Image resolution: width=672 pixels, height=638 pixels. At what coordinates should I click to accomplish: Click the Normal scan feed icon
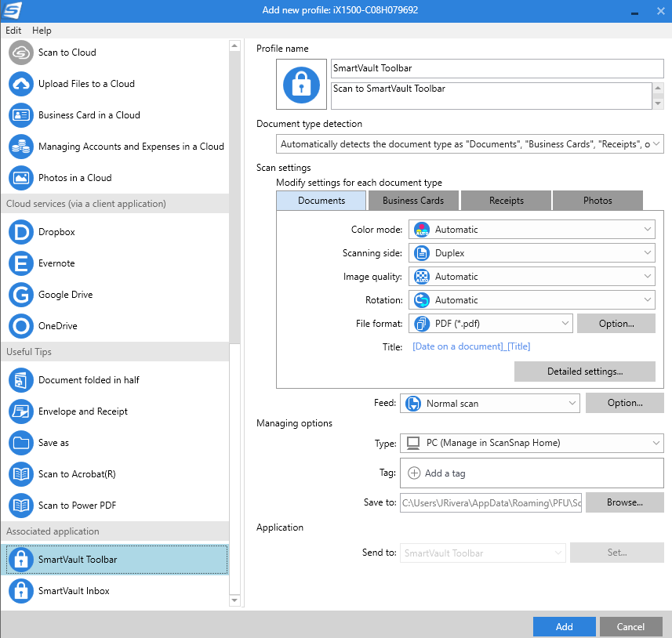[x=413, y=404]
